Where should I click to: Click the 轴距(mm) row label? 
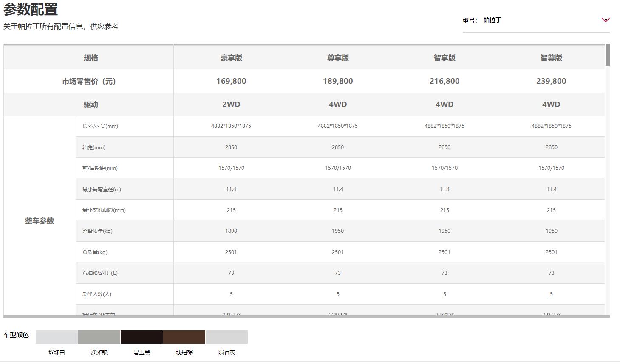tap(94, 147)
